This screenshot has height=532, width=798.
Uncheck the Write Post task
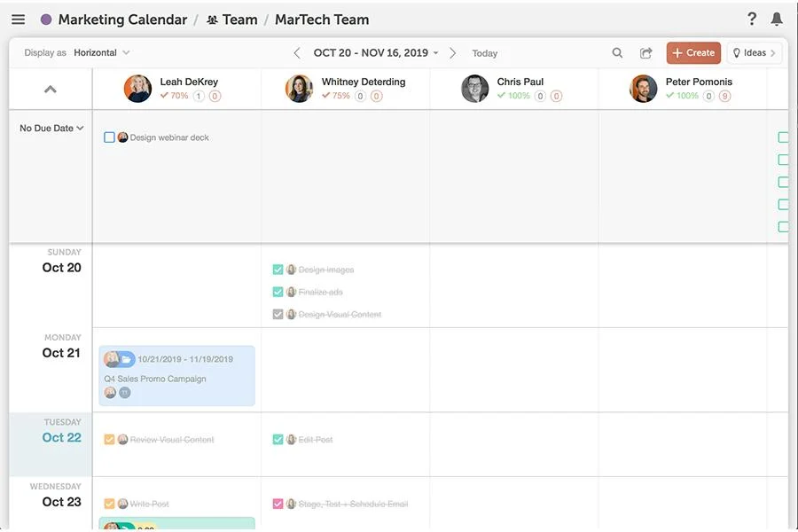point(109,504)
